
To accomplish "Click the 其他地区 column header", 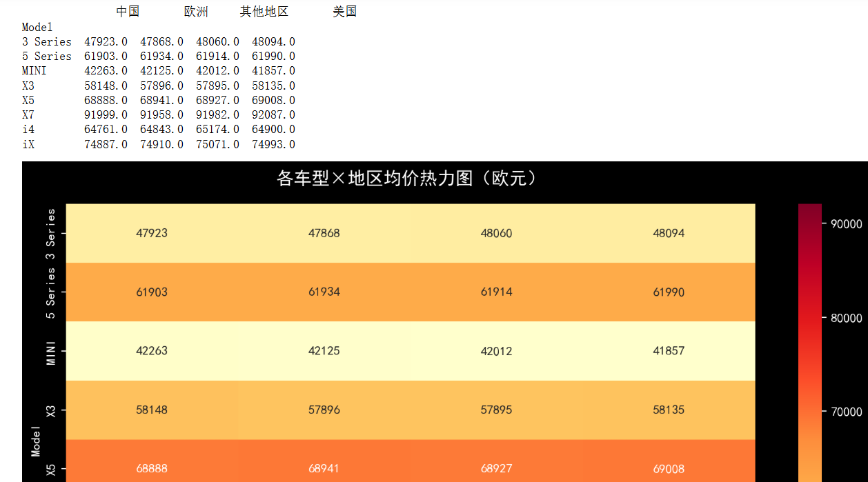I will coord(264,12).
